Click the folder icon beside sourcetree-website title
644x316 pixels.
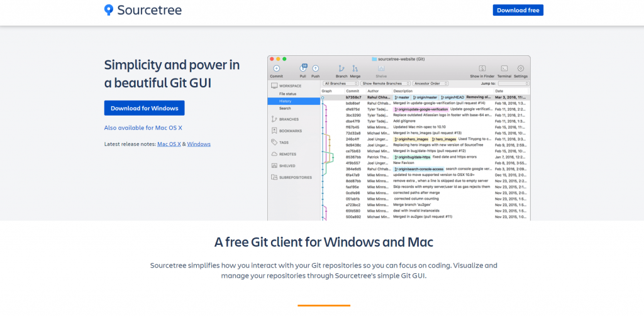coord(374,59)
